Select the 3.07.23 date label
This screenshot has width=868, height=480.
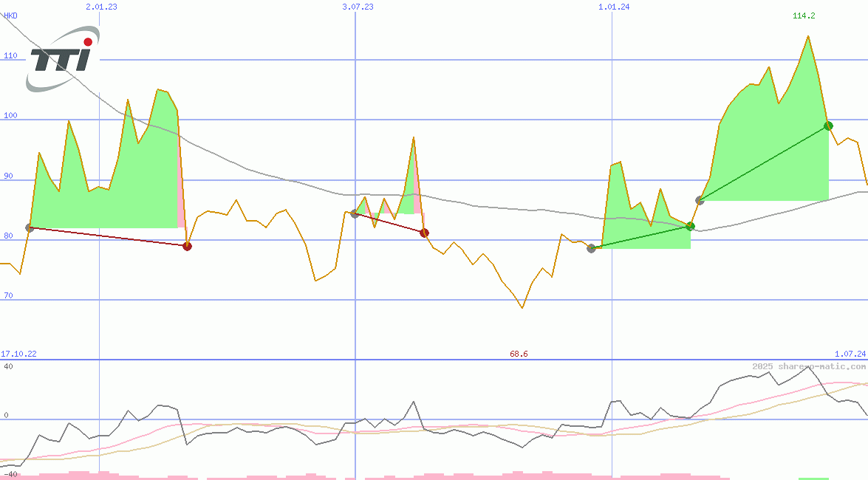point(358,7)
